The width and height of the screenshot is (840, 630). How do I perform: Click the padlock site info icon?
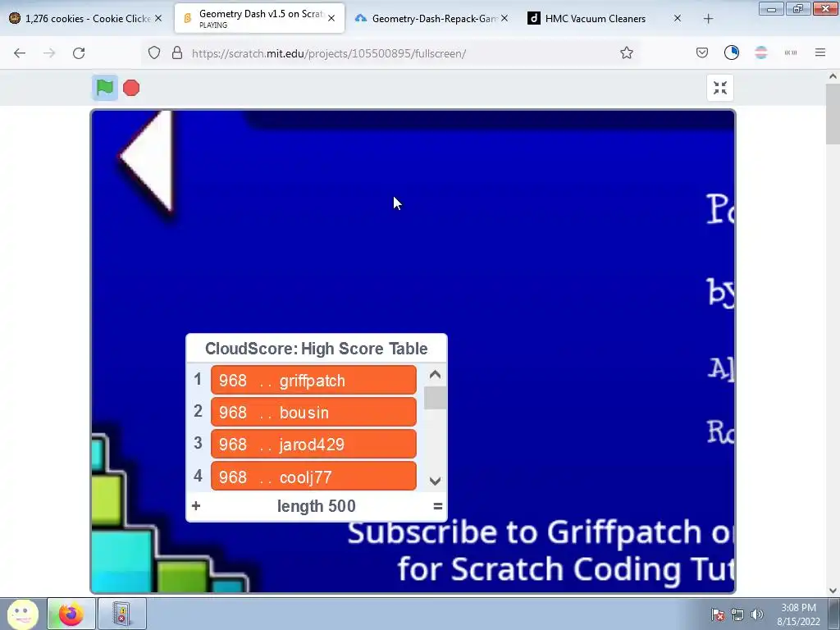click(177, 53)
